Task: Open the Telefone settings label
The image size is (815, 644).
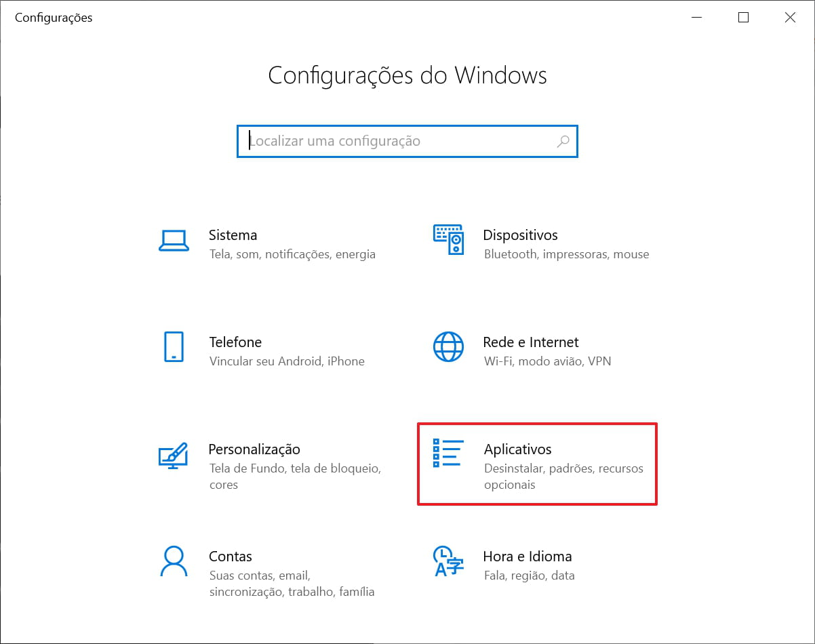Action: coord(235,342)
